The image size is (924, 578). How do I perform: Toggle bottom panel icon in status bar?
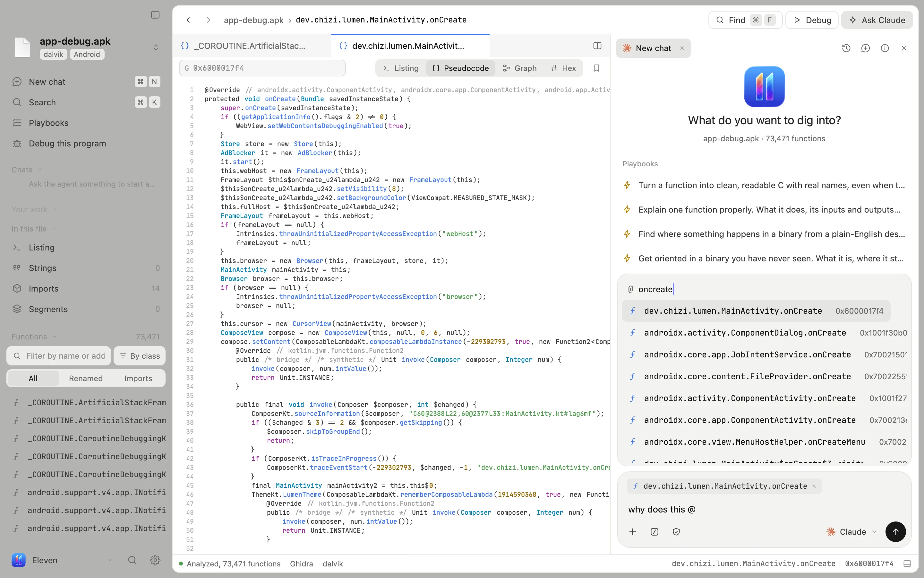coord(908,564)
